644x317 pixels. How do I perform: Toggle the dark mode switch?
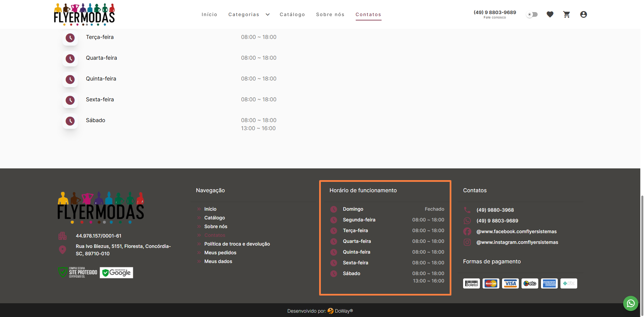pos(532,14)
